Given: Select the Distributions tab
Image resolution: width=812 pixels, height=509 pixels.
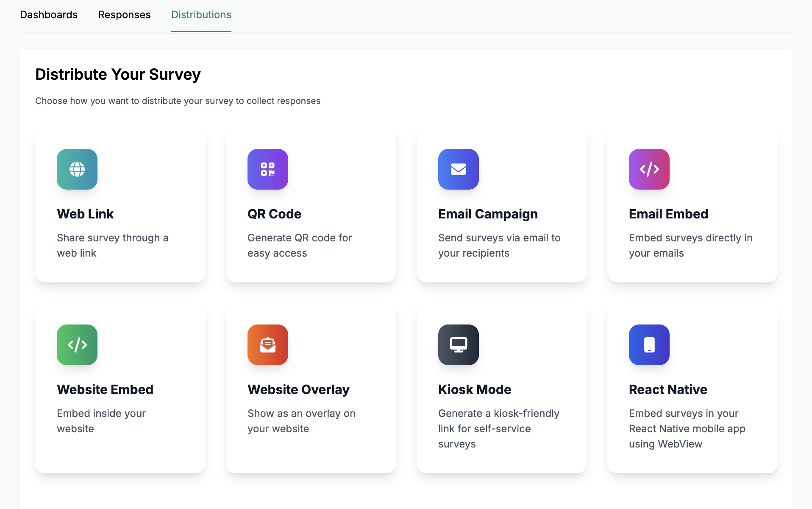Looking at the screenshot, I should point(201,15).
